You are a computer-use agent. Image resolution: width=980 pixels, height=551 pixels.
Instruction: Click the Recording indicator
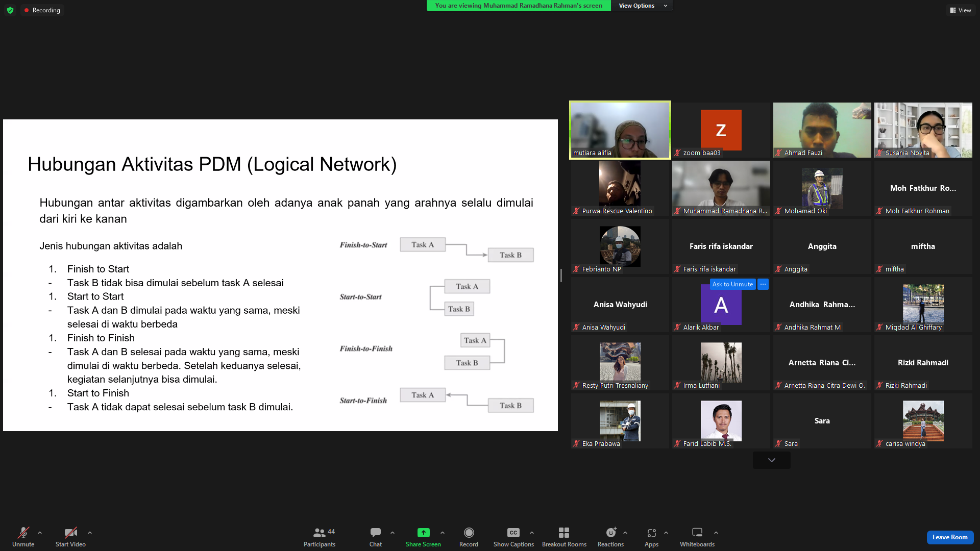(x=42, y=10)
